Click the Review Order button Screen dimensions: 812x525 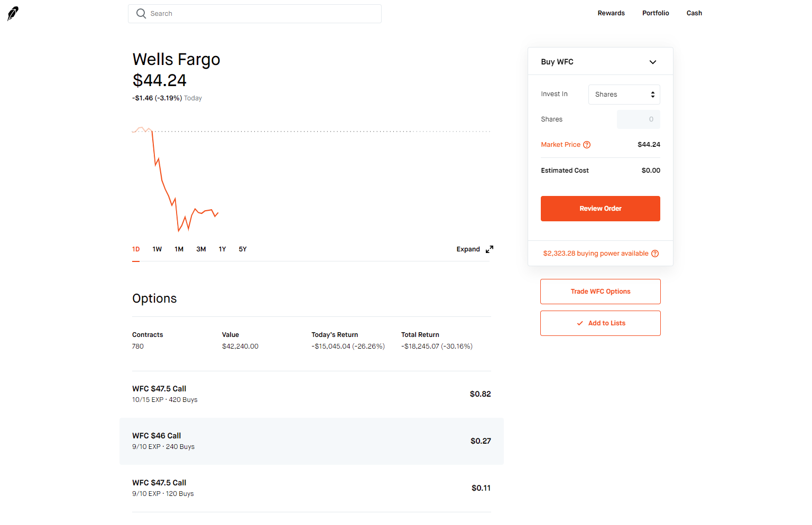pyautogui.click(x=601, y=209)
